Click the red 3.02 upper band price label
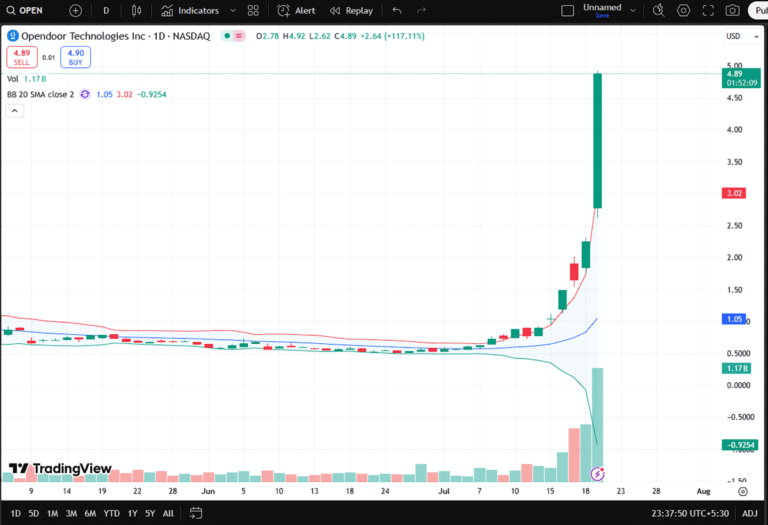 tap(734, 193)
